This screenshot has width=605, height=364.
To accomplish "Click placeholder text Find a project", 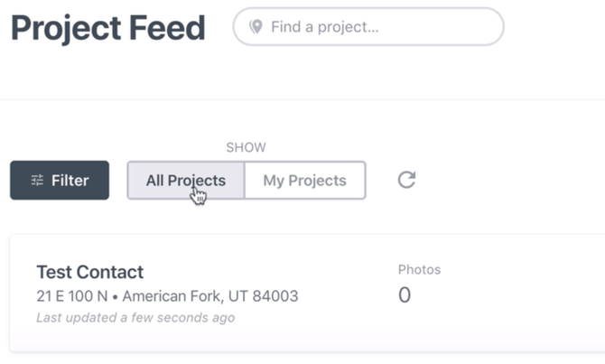I will coord(324,27).
